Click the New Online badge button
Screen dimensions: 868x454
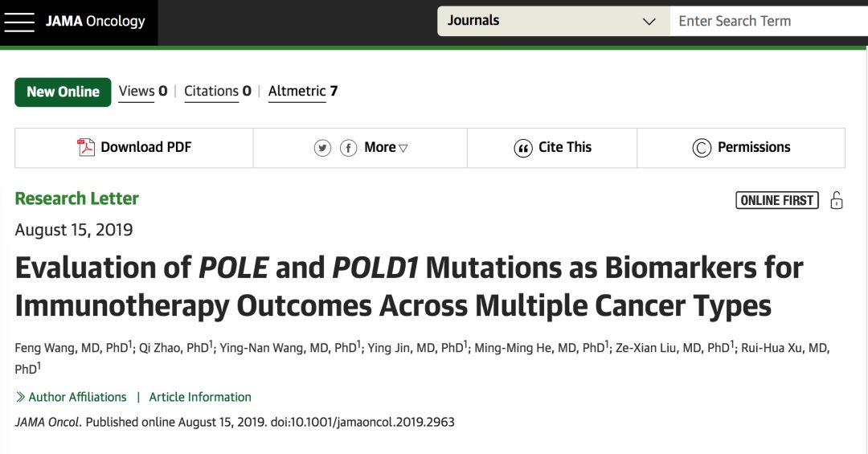(63, 92)
